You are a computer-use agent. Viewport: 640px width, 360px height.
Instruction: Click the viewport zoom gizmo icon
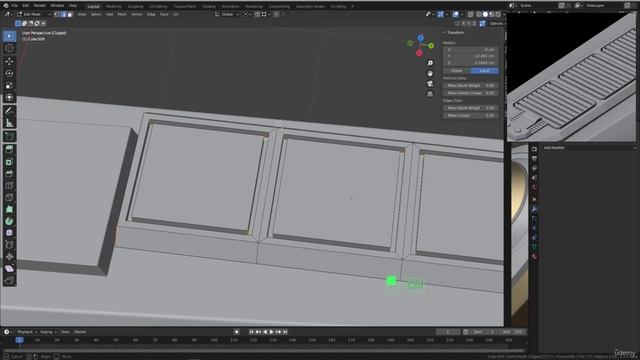coord(430,63)
